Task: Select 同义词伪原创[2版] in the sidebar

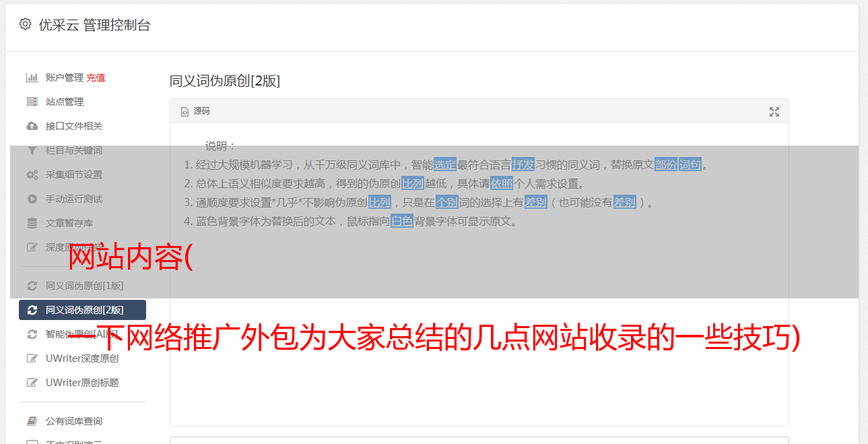Action: pyautogui.click(x=82, y=310)
